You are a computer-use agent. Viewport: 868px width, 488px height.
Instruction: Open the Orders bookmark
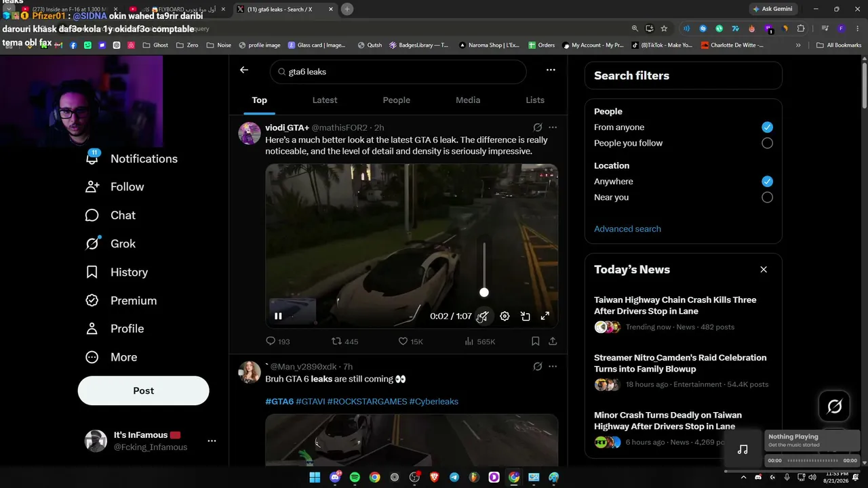click(x=541, y=45)
